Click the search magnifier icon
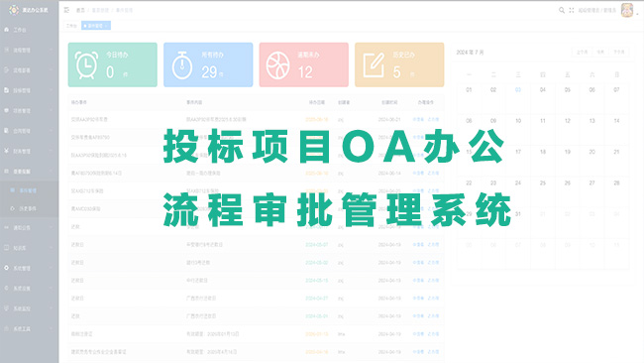644x363 pixels. pyautogui.click(x=562, y=10)
